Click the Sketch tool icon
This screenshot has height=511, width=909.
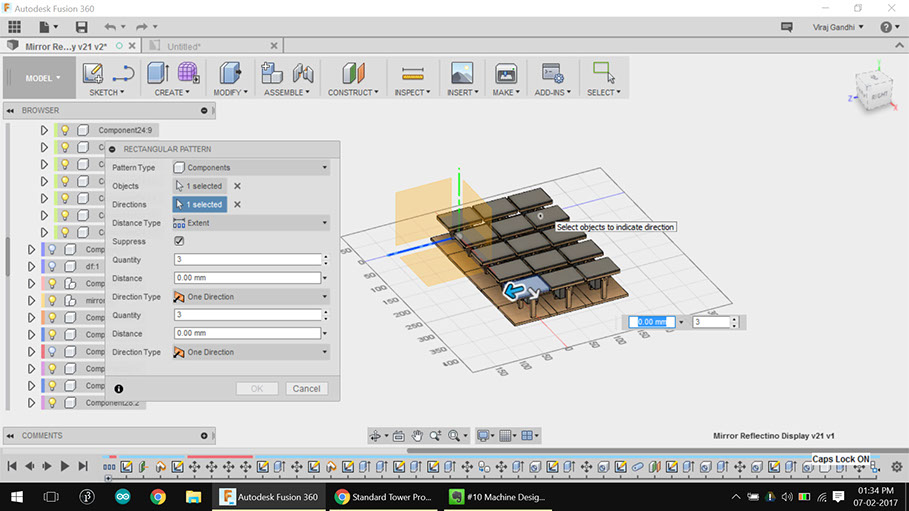point(93,73)
